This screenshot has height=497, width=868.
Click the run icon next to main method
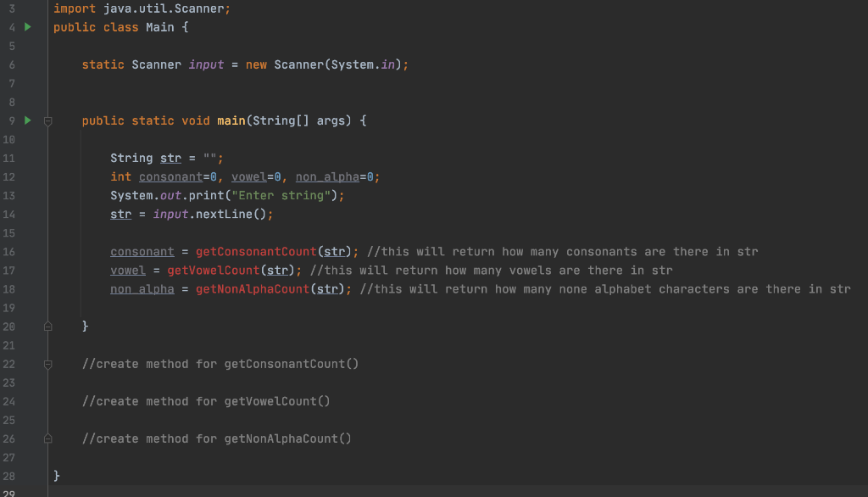[26, 120]
